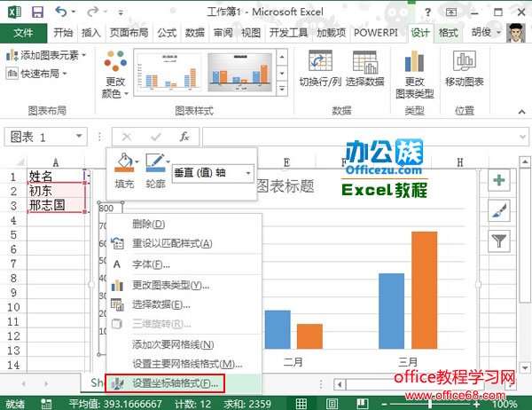Confirm formula bar entry checkmark
Screen dimensions: 532x410
pyautogui.click(x=156, y=137)
